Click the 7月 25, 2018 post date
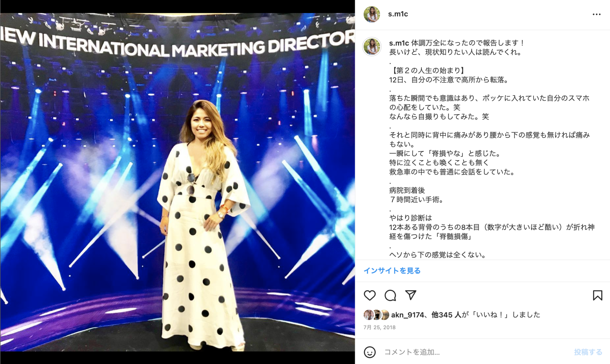610x364 pixels. tap(379, 327)
